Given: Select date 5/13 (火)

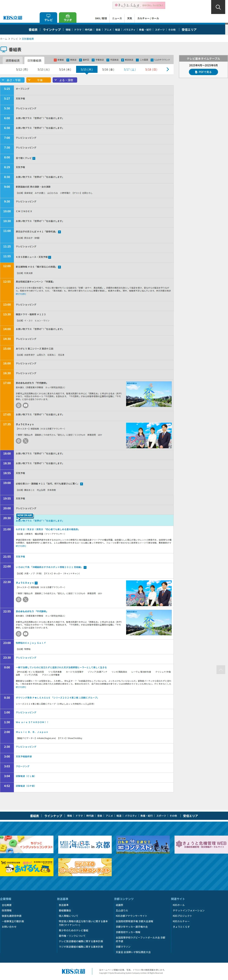Looking at the screenshot, I should (43, 70).
